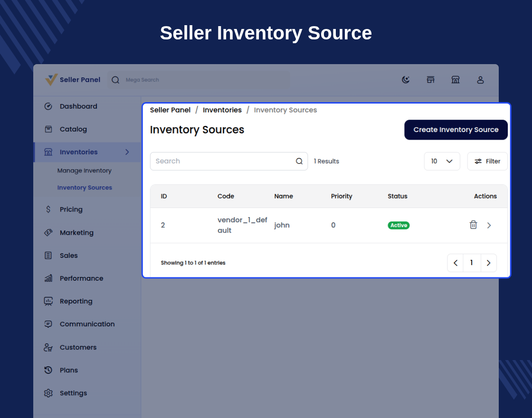Viewport: 532px width, 418px height.
Task: Click the Inventory Sources breadcrumb text
Action: click(285, 110)
